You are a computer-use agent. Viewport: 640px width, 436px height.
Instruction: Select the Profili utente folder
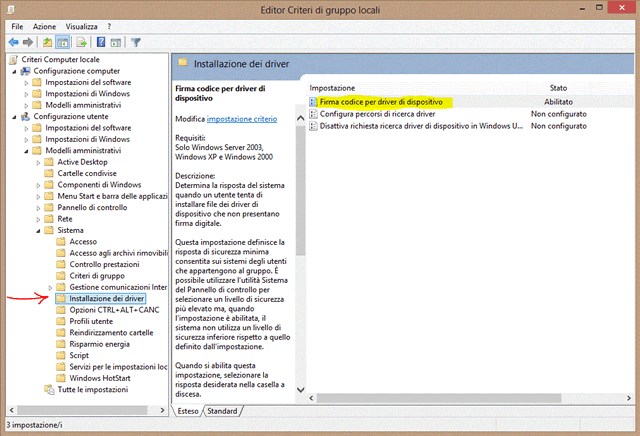pyautogui.click(x=91, y=321)
